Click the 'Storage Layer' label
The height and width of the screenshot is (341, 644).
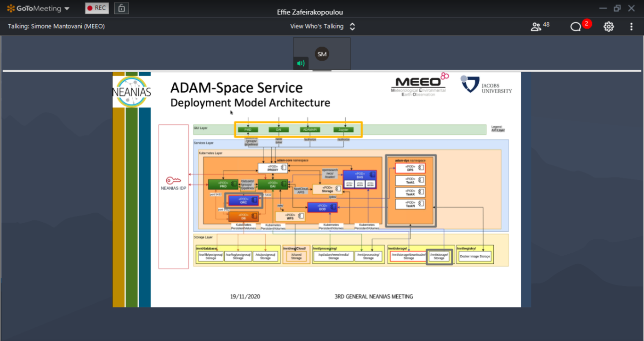(x=203, y=237)
